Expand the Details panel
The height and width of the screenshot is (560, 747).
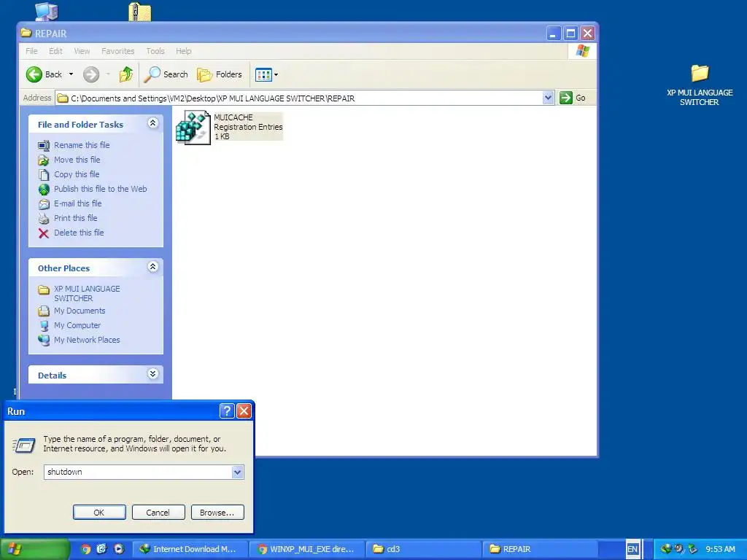coord(152,374)
